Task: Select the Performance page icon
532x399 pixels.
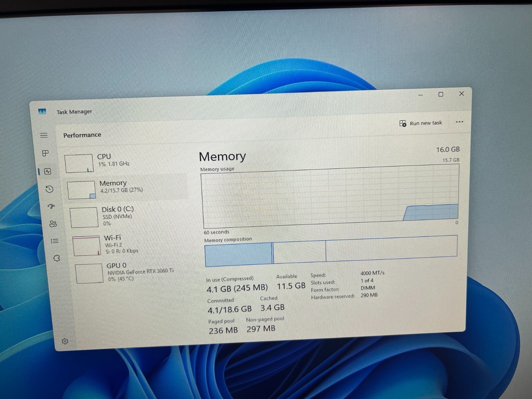Action: [48, 172]
